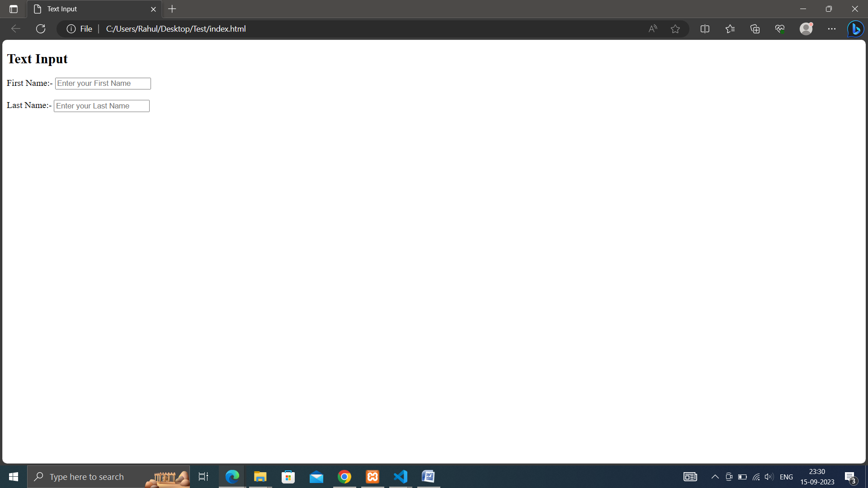Viewport: 868px width, 488px height.
Task: Click the Last Name label text
Action: click(x=29, y=105)
